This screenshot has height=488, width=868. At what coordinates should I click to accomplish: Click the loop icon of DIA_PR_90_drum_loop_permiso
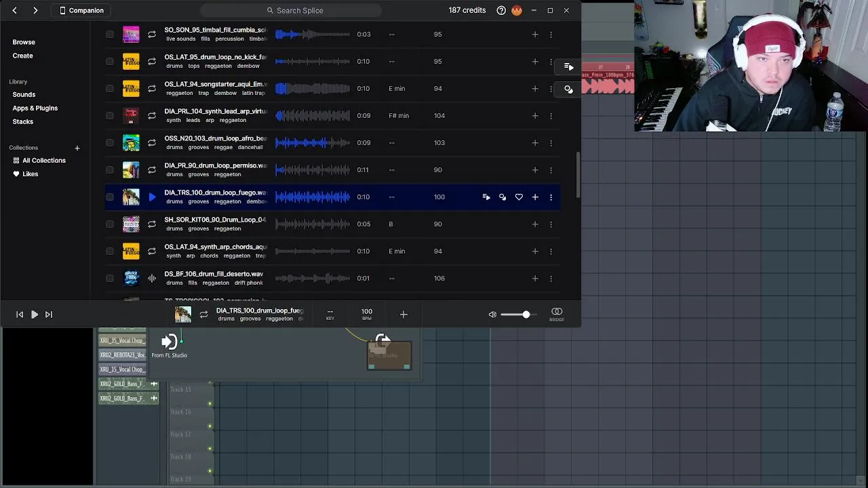(152, 169)
